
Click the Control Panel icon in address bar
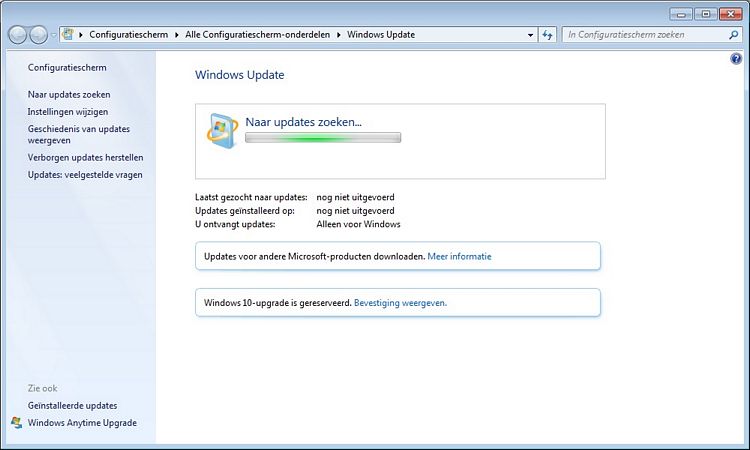(x=68, y=34)
